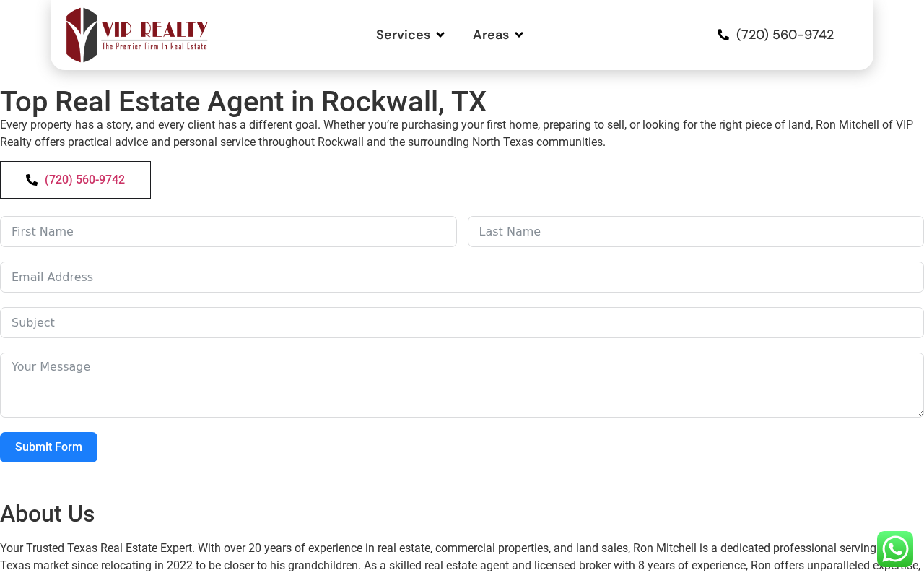Open the Services menu
The height and width of the screenshot is (578, 924).
tap(410, 35)
